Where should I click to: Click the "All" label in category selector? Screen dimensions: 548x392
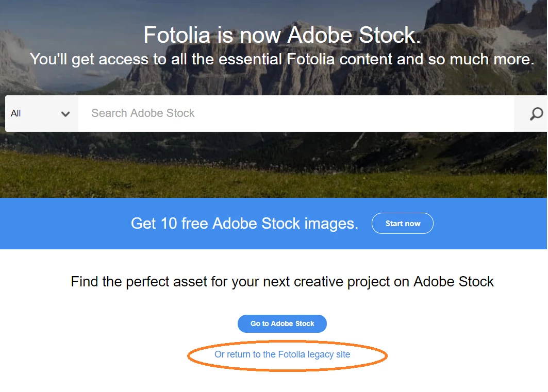click(16, 113)
